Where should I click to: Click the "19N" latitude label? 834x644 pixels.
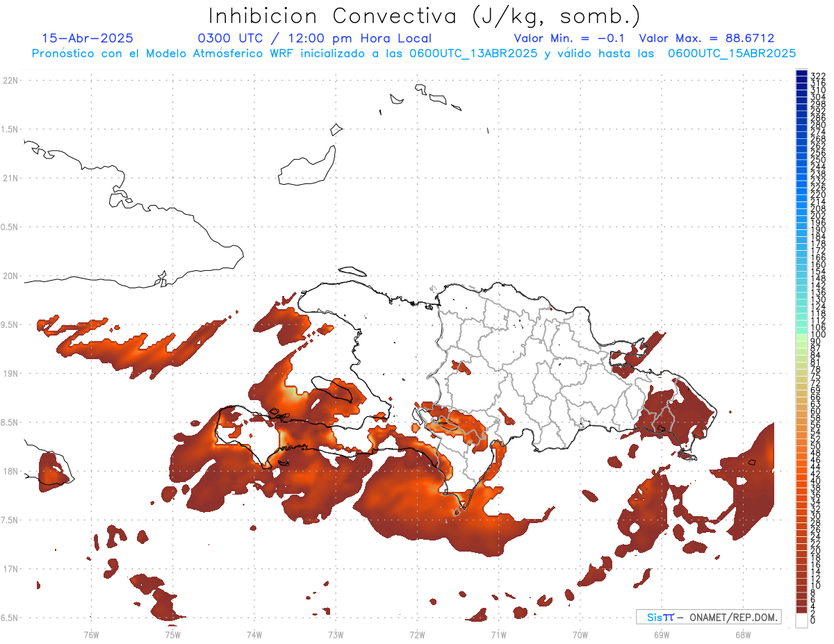(10, 373)
